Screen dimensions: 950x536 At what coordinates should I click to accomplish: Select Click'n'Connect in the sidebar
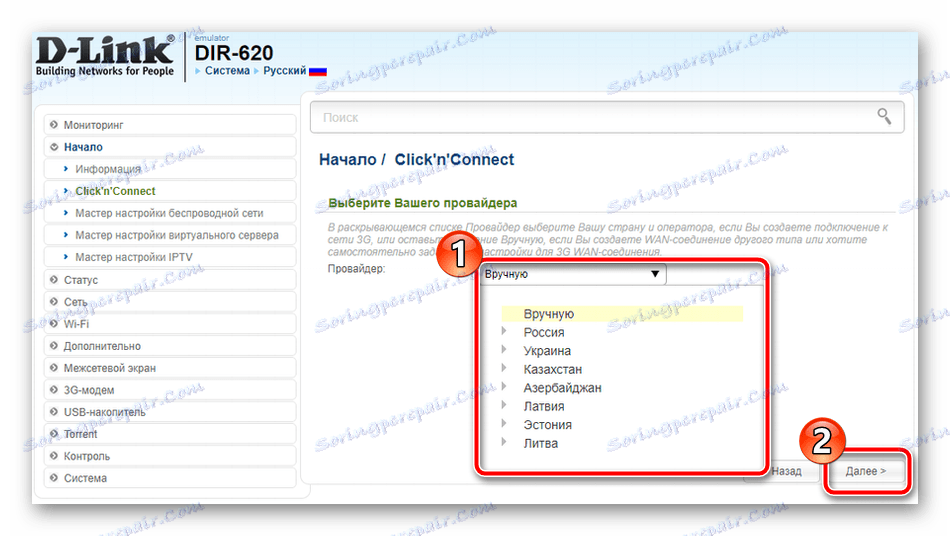pos(170,191)
